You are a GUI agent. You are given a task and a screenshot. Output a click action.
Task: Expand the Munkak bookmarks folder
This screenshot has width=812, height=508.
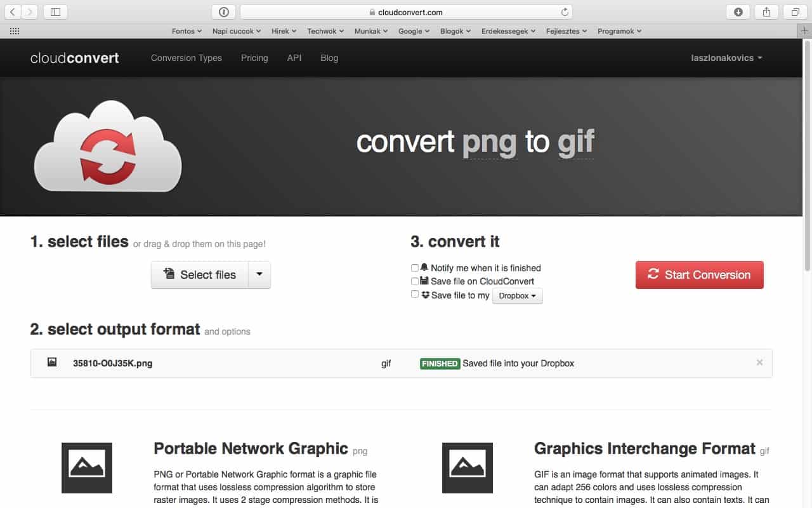(372, 30)
